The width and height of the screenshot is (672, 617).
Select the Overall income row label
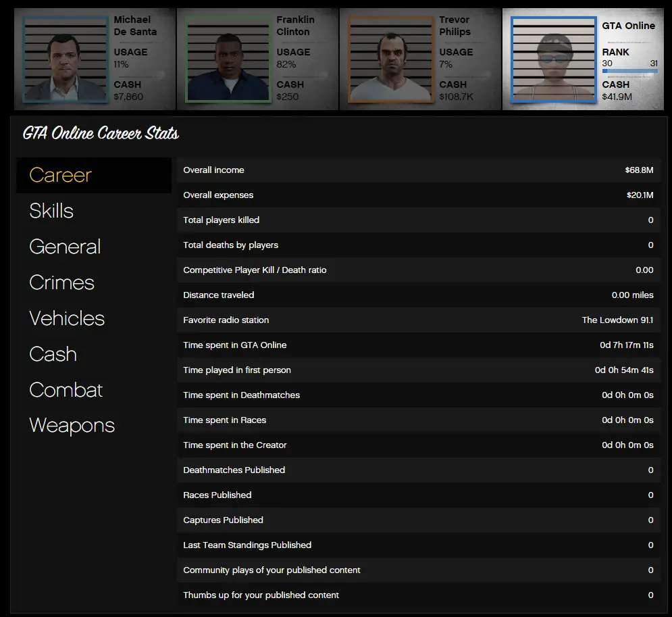pos(213,170)
